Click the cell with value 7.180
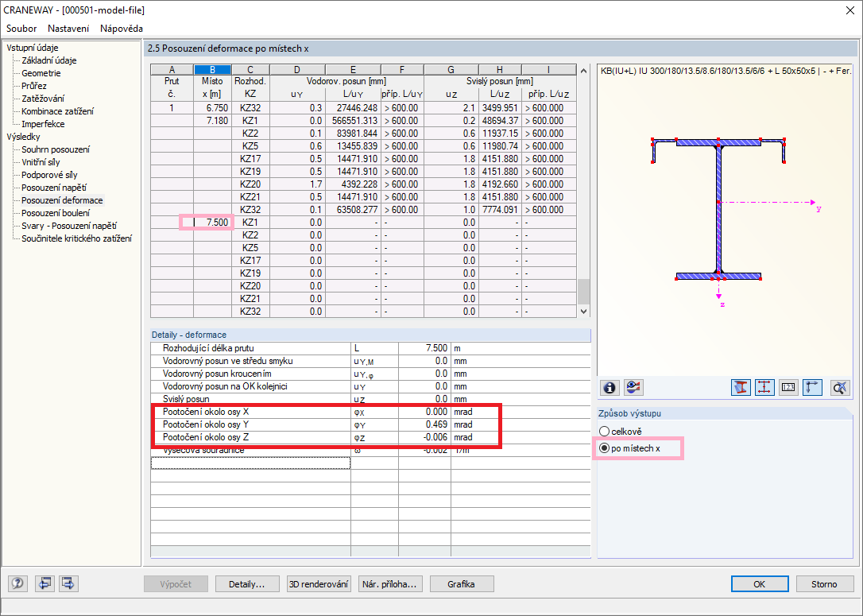This screenshot has height=616, width=863. pyautogui.click(x=212, y=121)
